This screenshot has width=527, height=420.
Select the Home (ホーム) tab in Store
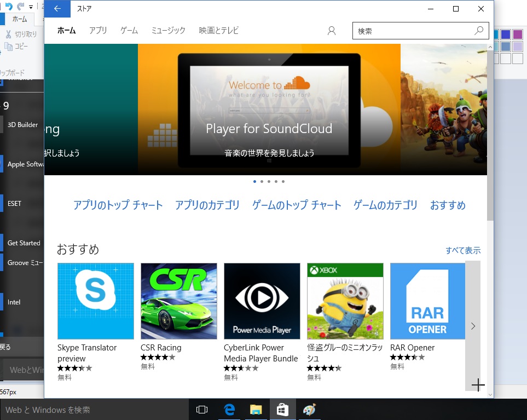click(x=67, y=31)
